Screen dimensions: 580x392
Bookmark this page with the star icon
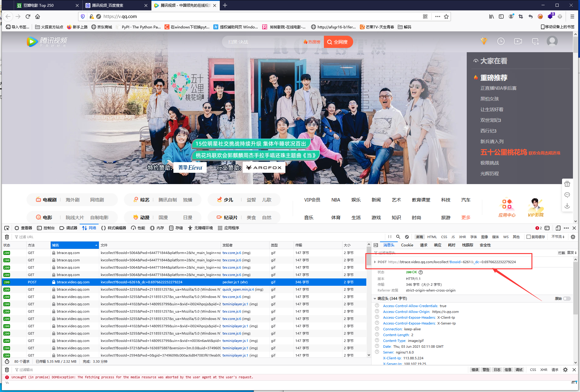point(446,16)
